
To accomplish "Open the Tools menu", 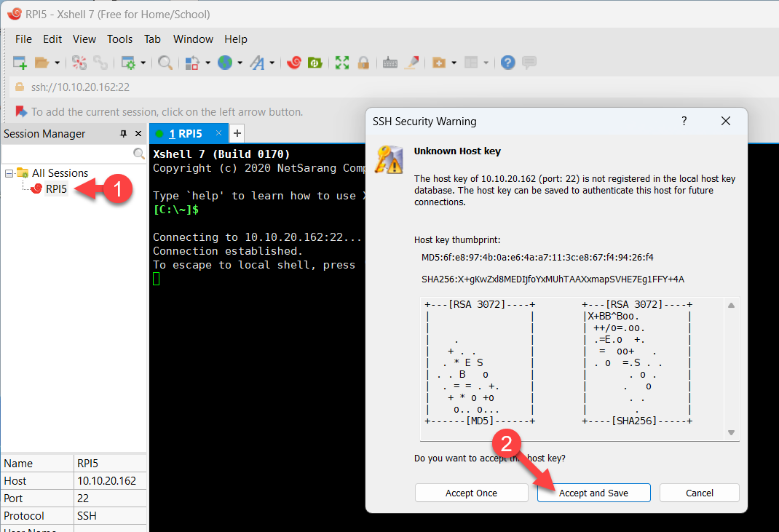I will 119,39.
